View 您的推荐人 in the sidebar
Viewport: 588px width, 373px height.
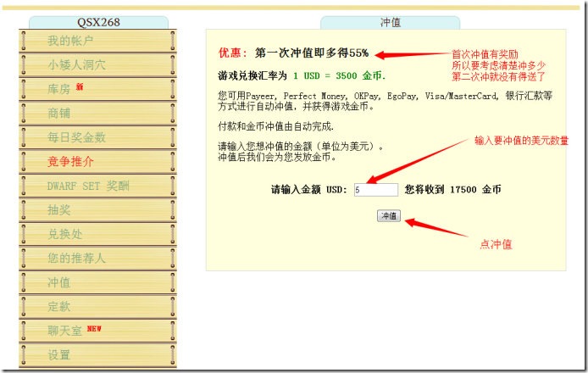76,258
